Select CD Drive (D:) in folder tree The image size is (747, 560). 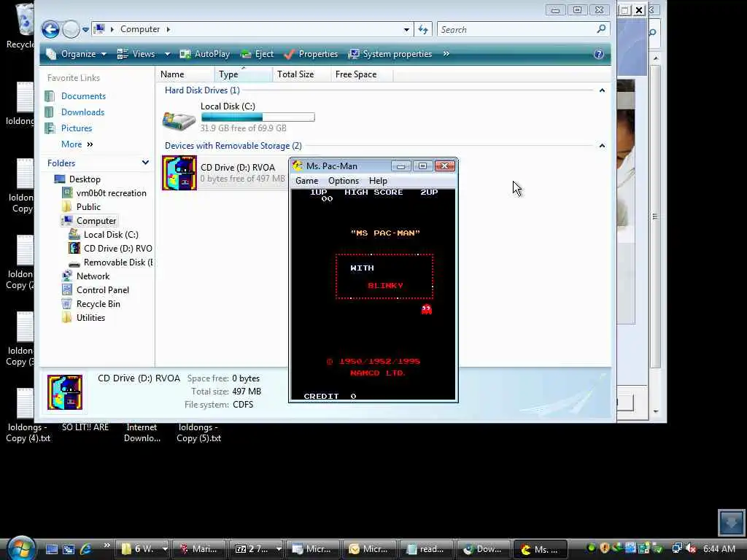117,249
